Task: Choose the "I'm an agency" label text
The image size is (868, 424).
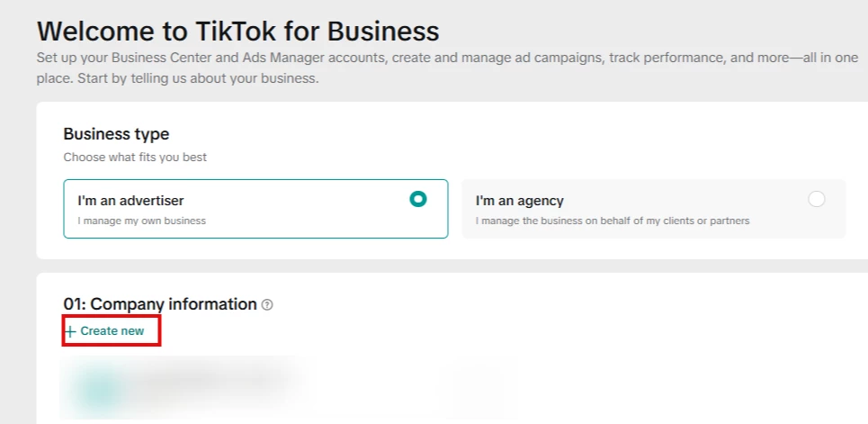Action: (x=519, y=201)
